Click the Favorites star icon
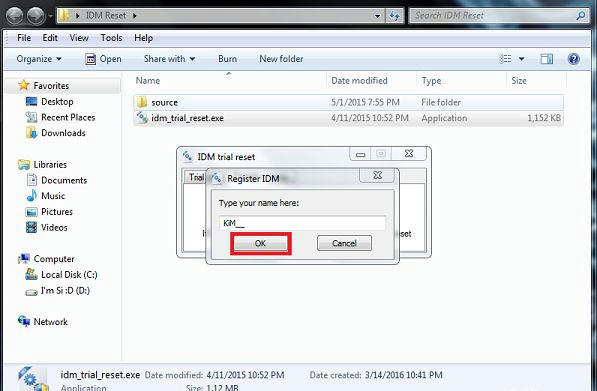 coord(24,85)
